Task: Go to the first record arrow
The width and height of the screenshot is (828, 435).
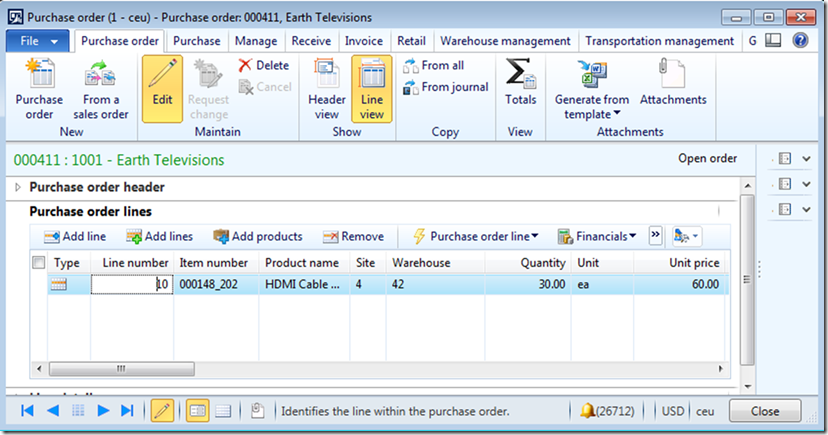Action: (x=28, y=411)
